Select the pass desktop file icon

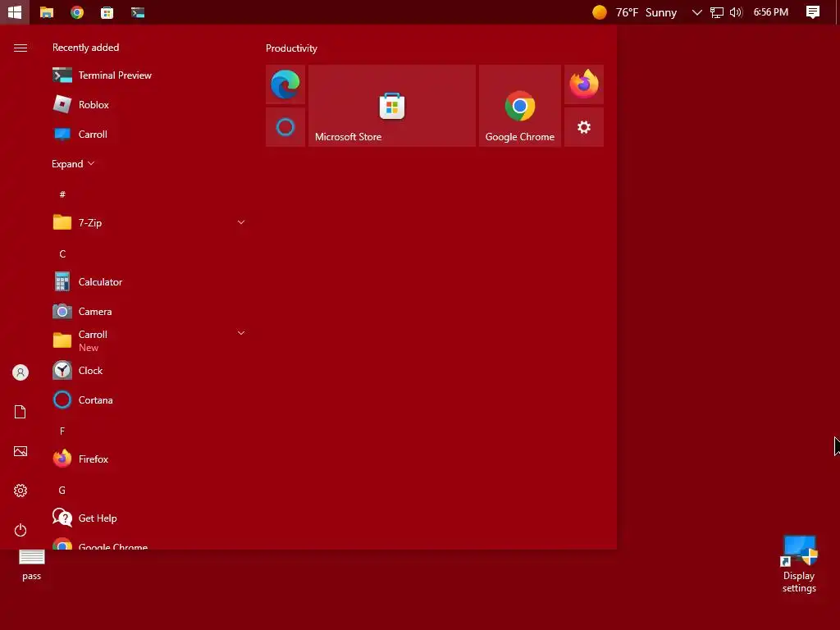32,564
